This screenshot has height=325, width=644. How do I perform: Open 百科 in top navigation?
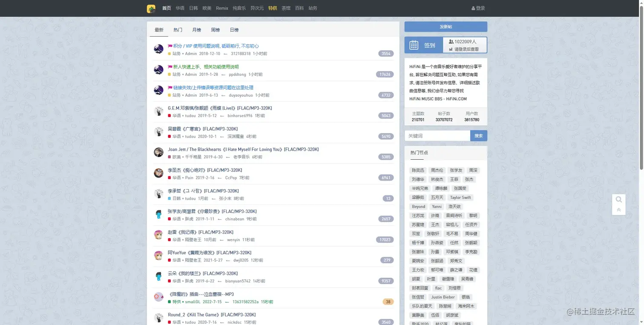pyautogui.click(x=299, y=8)
